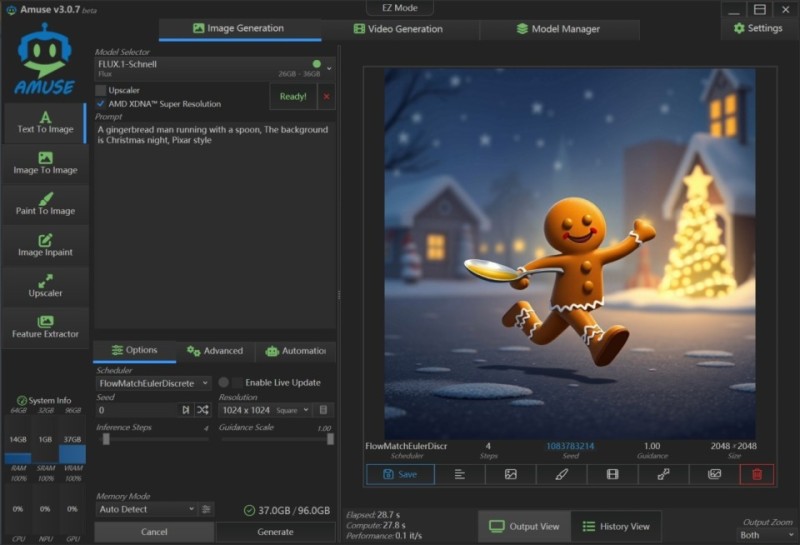Screen dimensions: 800x545
Task: Click the Generate button
Action: (x=275, y=532)
